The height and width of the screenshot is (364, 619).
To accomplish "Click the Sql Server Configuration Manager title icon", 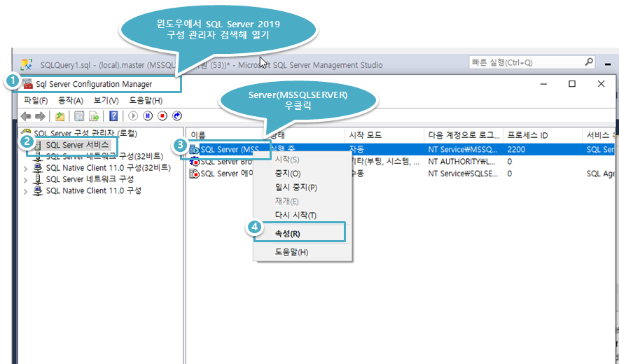I will click(27, 84).
